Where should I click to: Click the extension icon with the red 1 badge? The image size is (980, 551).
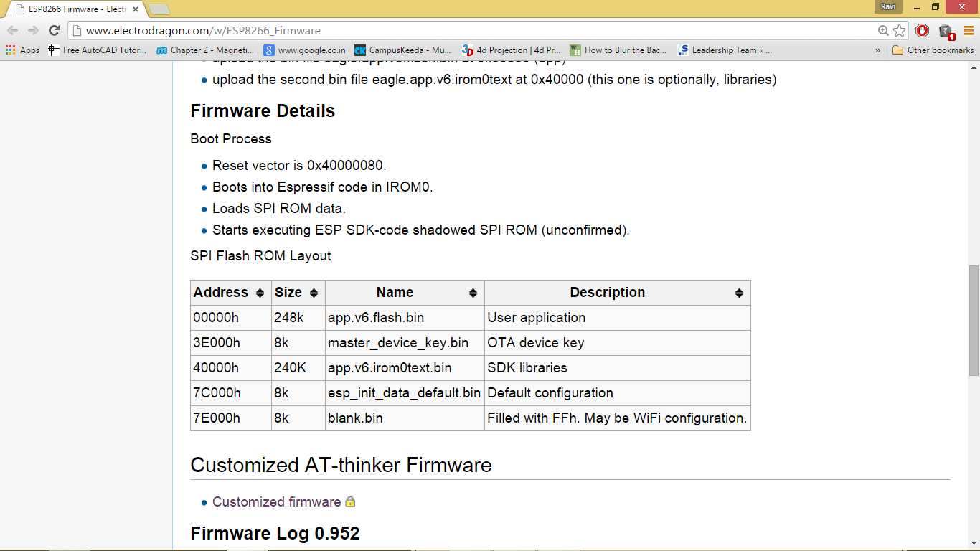[943, 32]
